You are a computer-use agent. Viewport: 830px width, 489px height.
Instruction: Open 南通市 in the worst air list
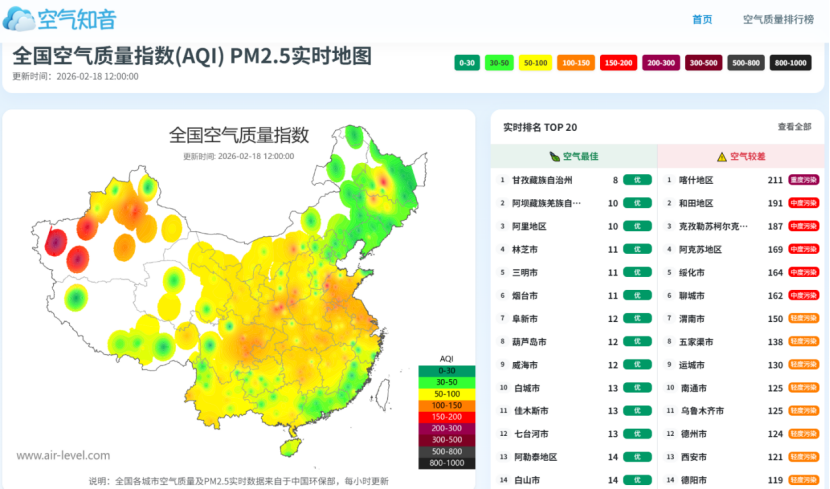click(693, 388)
